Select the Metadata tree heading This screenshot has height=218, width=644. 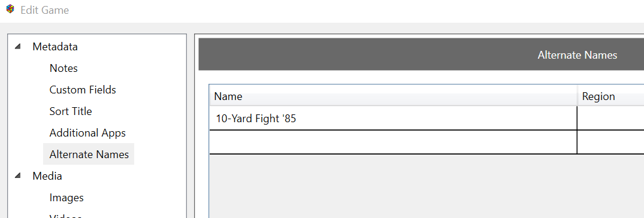(55, 46)
